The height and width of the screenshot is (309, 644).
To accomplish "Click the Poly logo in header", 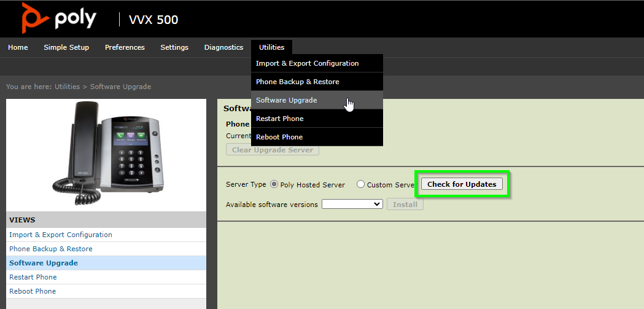I will click(x=60, y=18).
